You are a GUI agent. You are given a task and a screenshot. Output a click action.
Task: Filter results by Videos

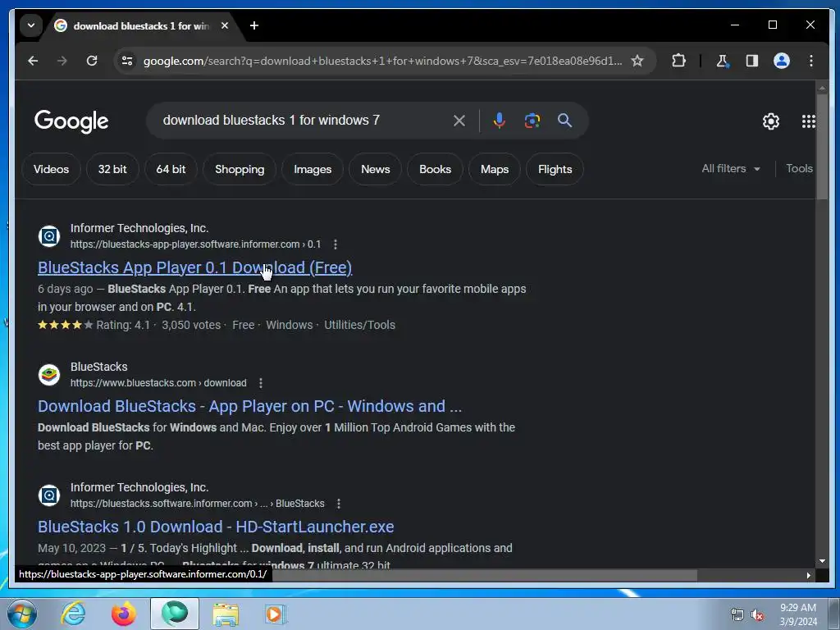point(51,169)
